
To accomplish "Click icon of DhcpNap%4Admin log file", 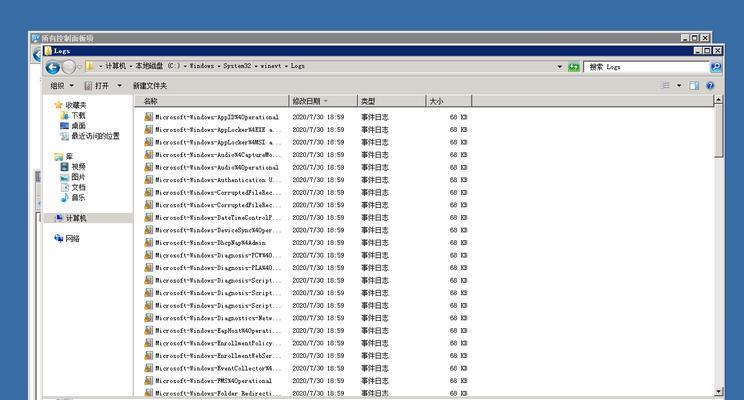I will click(149, 242).
